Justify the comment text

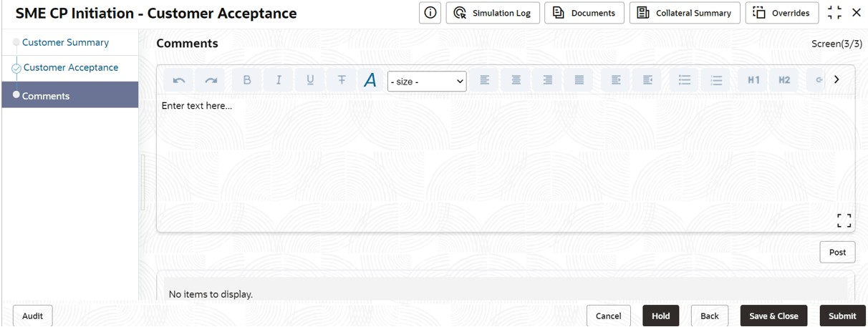click(x=579, y=80)
